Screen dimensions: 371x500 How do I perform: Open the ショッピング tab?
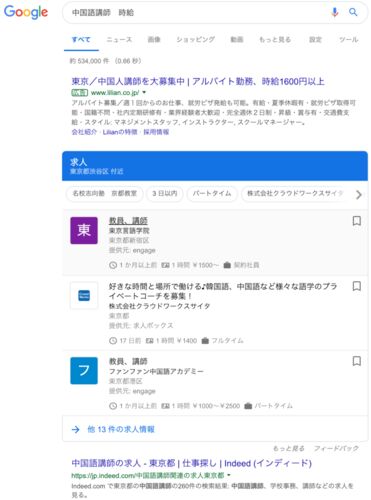[x=196, y=39]
